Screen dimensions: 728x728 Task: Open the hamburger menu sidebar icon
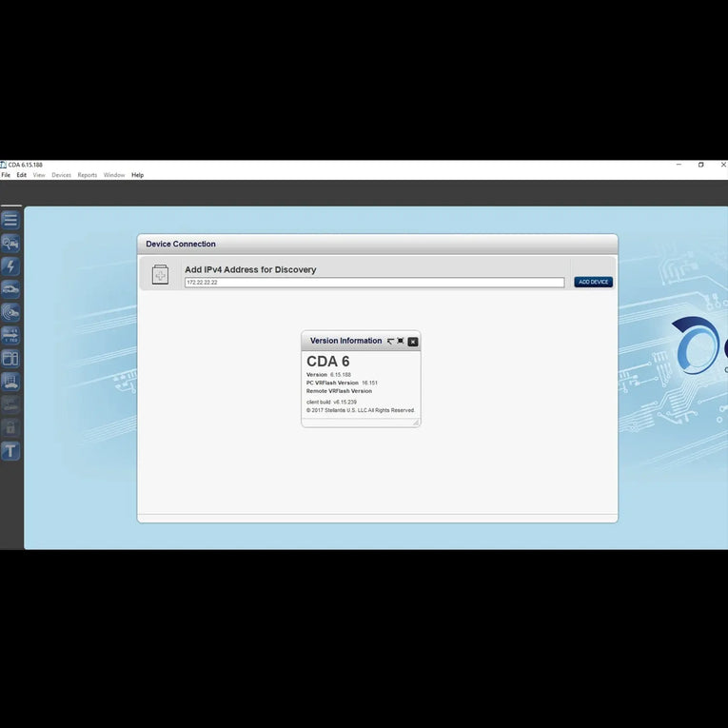pyautogui.click(x=10, y=220)
